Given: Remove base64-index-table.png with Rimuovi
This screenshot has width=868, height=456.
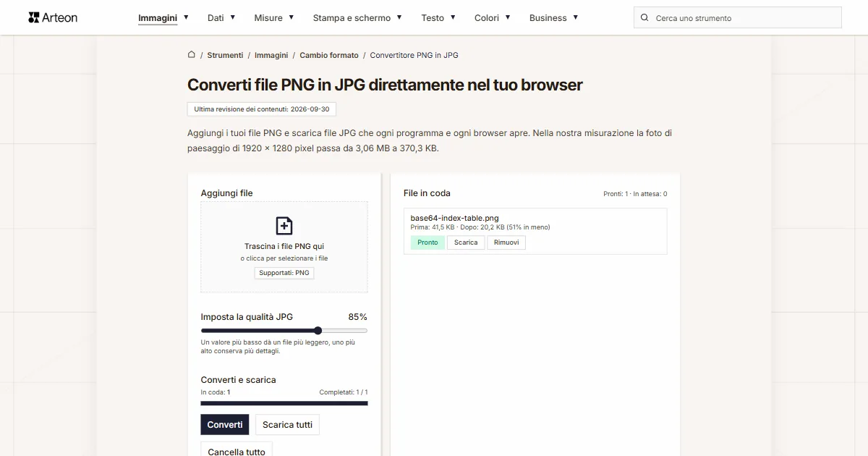Looking at the screenshot, I should pyautogui.click(x=506, y=242).
